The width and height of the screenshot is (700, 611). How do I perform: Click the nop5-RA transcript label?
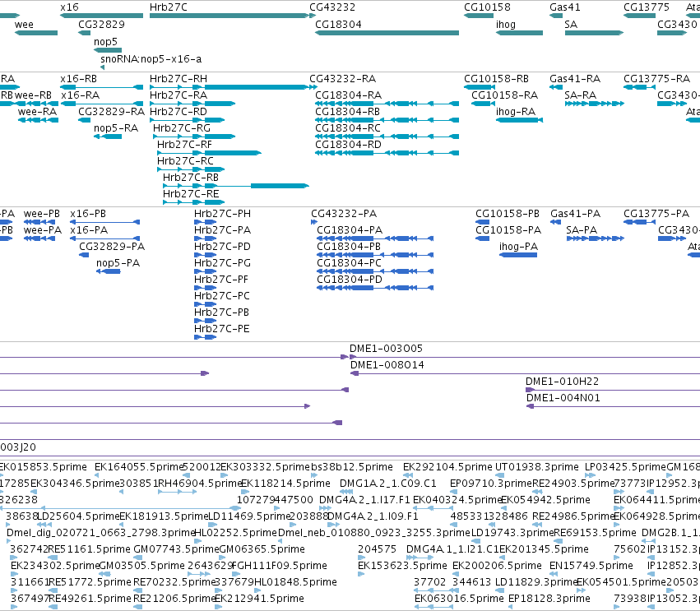(x=116, y=128)
